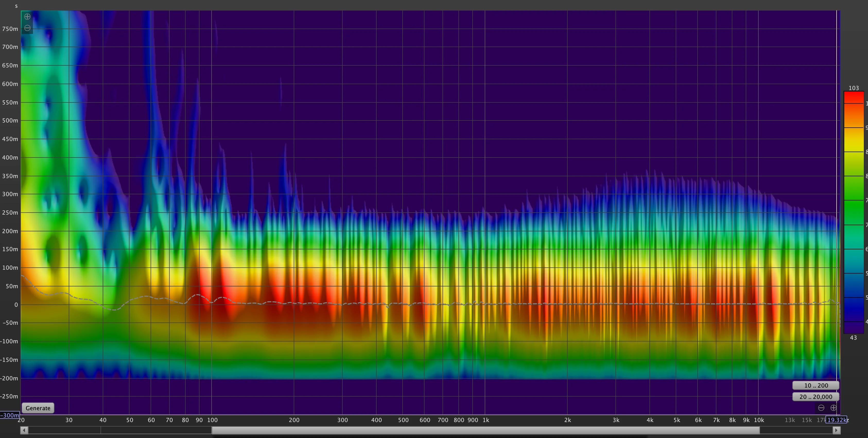Viewport: 868px width, 438px height.
Task: Click the horizontal scrollbar thumb
Action: pos(485,430)
